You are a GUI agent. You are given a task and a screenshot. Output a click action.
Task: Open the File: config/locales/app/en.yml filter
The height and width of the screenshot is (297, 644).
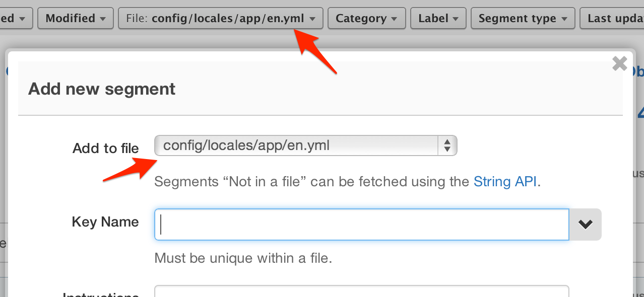(221, 19)
